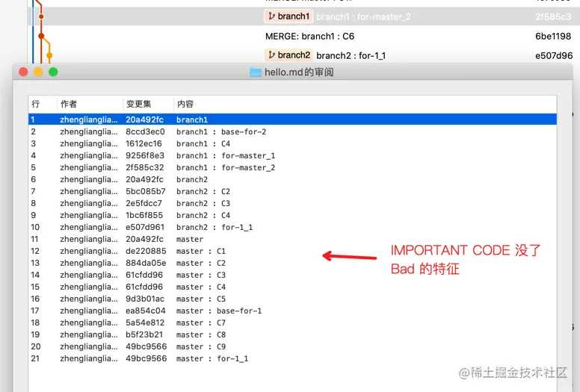Select row 1 with content 'branch1'
This screenshot has width=580, height=392.
pos(292,119)
